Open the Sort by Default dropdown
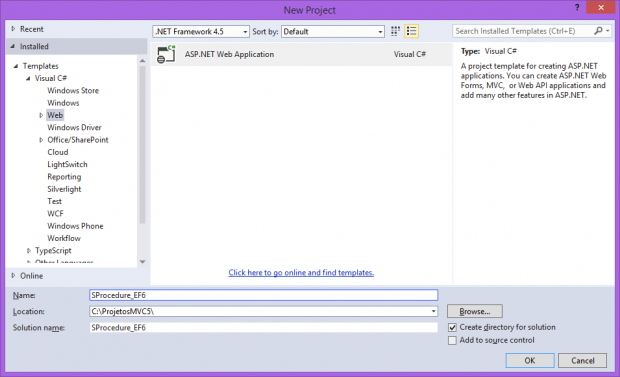This screenshot has height=377, width=620. tap(333, 32)
